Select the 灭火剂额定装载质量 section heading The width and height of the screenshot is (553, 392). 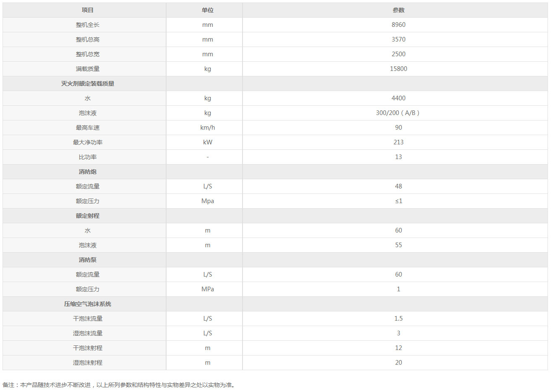tap(88, 84)
